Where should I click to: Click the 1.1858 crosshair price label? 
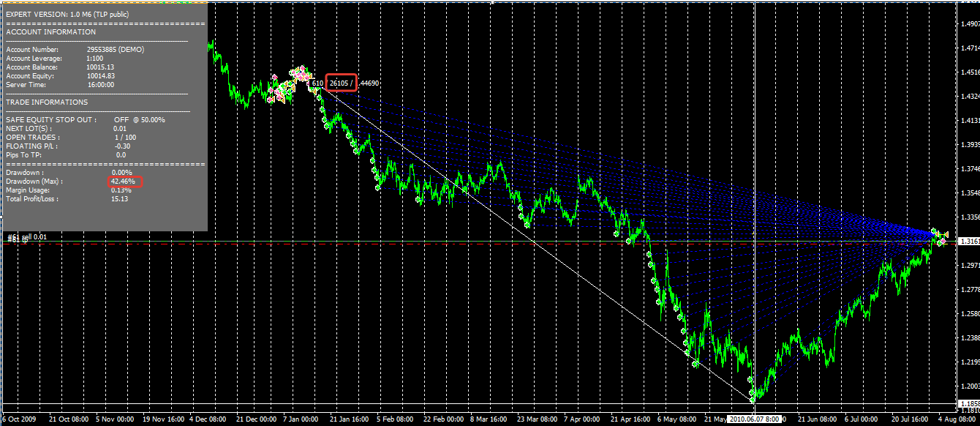[969, 403]
